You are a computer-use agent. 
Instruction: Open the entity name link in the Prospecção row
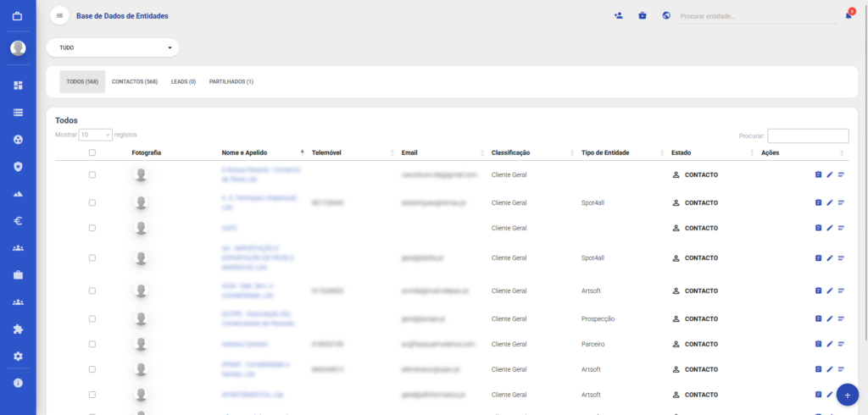[258, 318]
